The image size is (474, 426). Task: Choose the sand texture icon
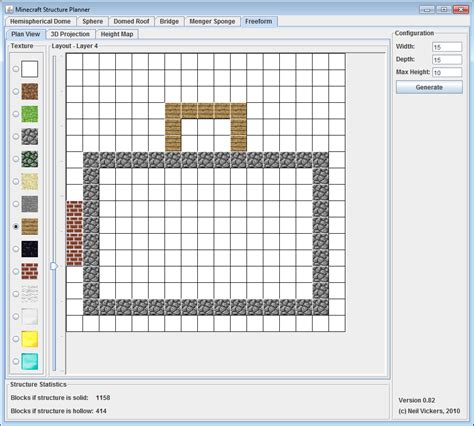(30, 181)
